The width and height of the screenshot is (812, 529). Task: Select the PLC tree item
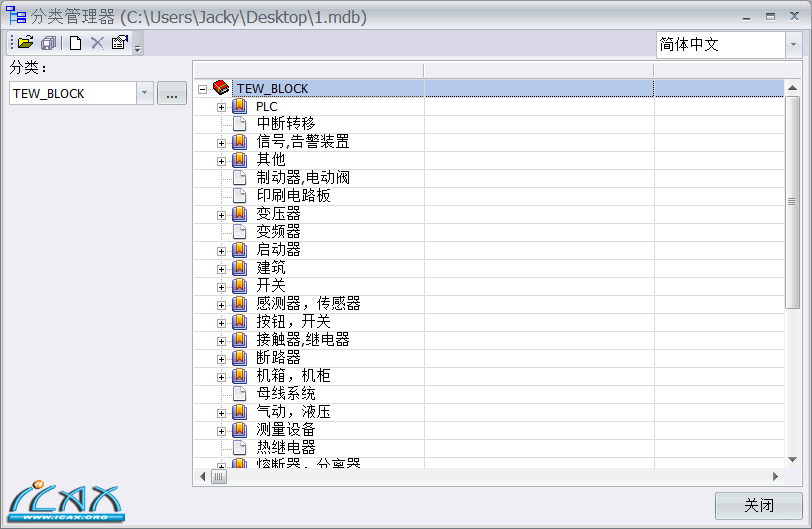click(267, 107)
